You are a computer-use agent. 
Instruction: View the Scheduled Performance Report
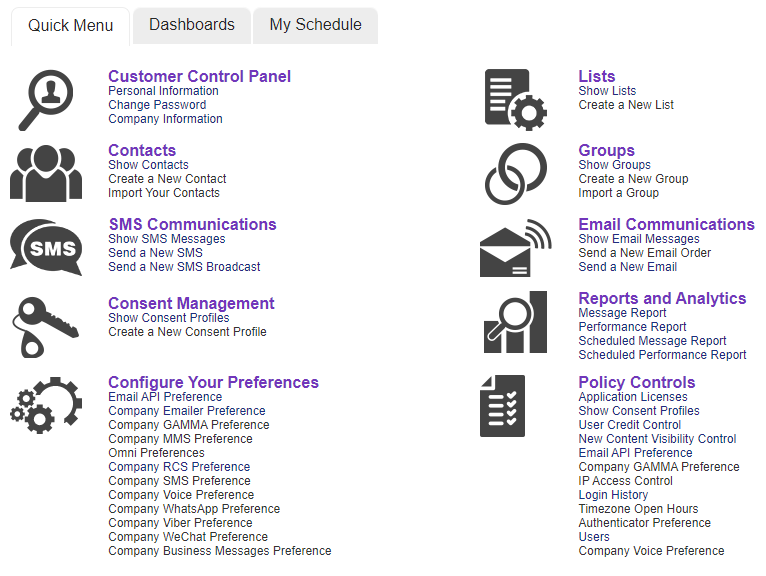[x=662, y=355]
